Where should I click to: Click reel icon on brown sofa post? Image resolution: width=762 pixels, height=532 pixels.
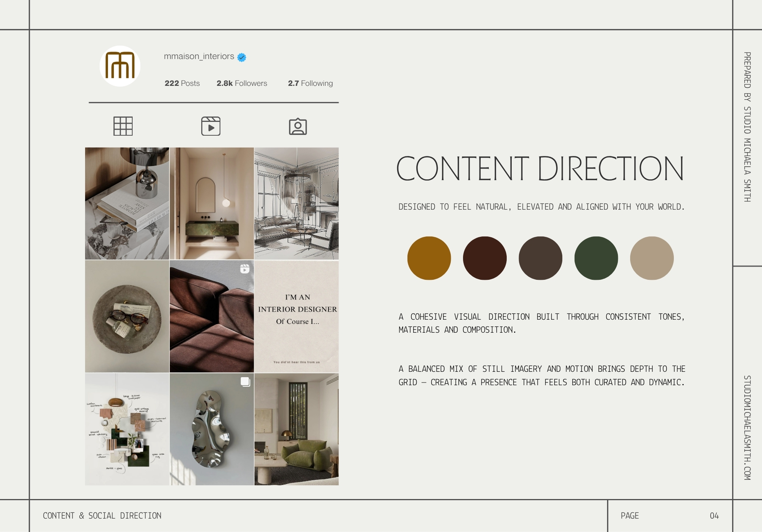click(x=245, y=269)
